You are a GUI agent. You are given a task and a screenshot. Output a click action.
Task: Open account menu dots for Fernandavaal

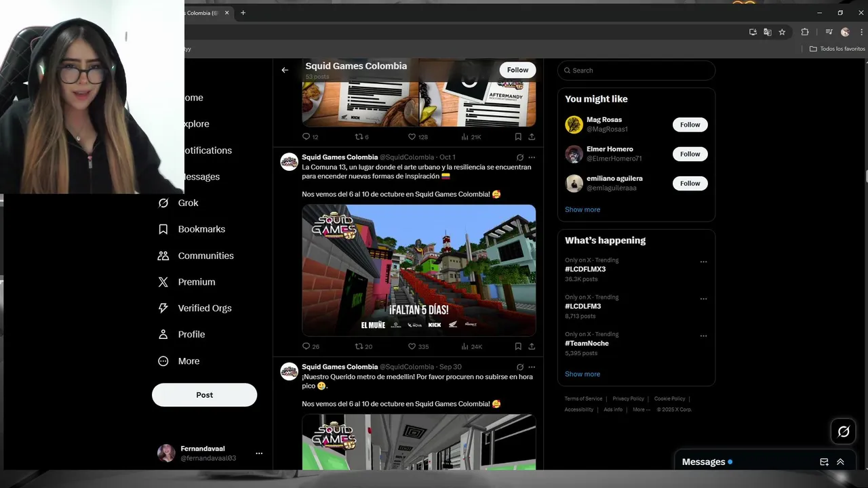(259, 453)
